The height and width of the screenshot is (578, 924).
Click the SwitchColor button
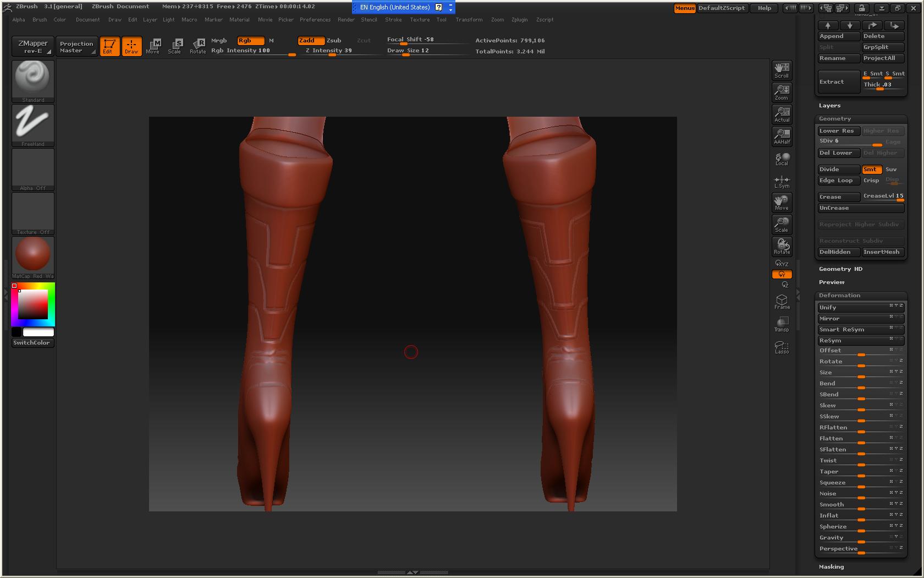click(x=31, y=343)
